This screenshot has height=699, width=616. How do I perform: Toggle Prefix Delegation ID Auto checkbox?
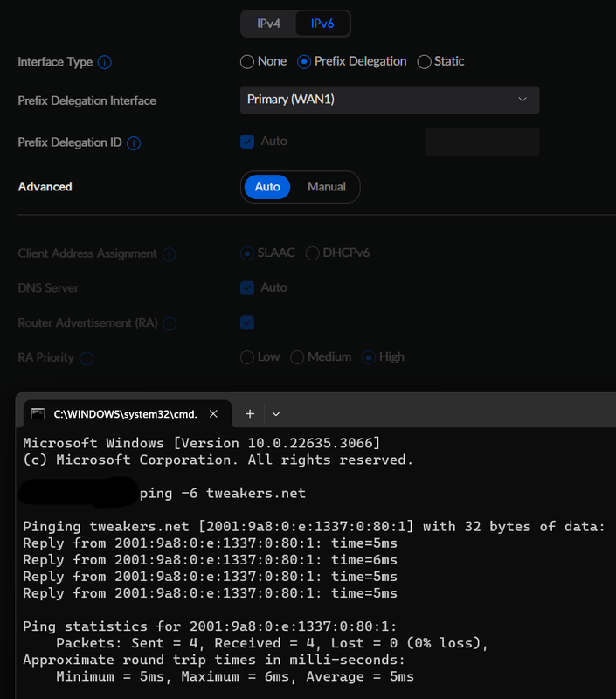[x=247, y=142]
